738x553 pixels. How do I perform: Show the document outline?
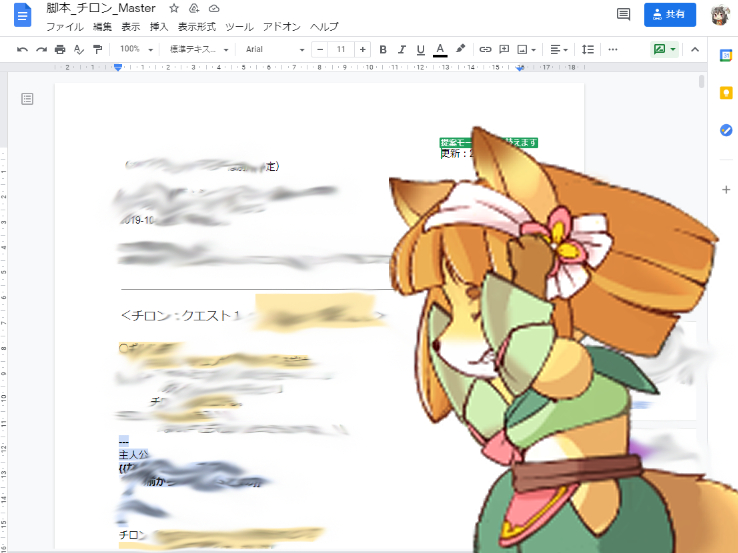coord(27,99)
